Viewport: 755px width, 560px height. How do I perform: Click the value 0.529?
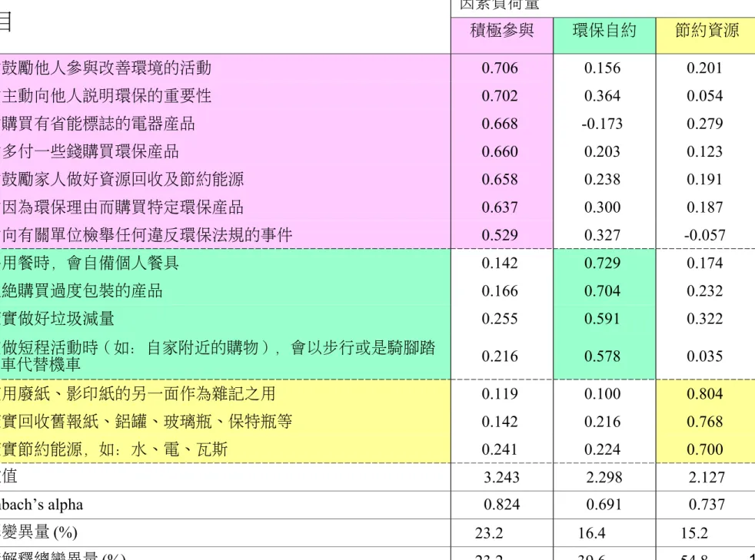[x=500, y=235]
